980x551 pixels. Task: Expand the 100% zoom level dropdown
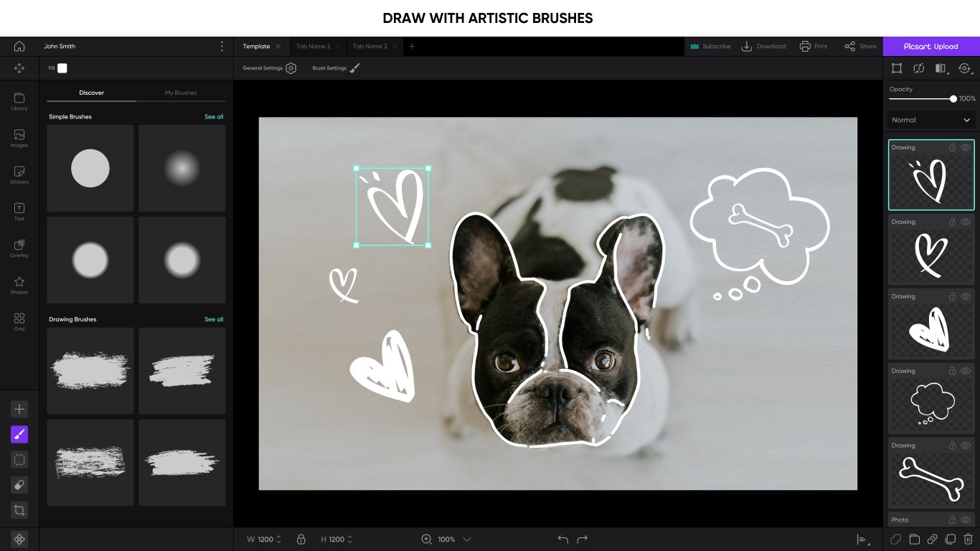[x=467, y=540]
